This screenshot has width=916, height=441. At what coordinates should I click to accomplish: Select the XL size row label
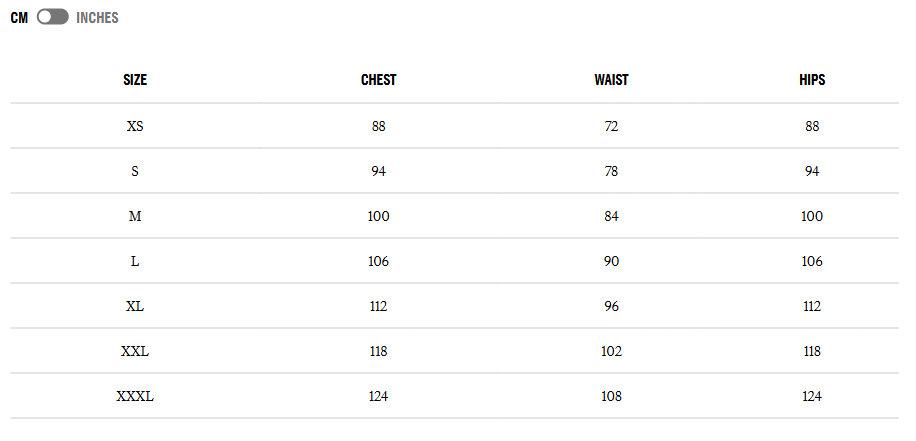point(135,307)
